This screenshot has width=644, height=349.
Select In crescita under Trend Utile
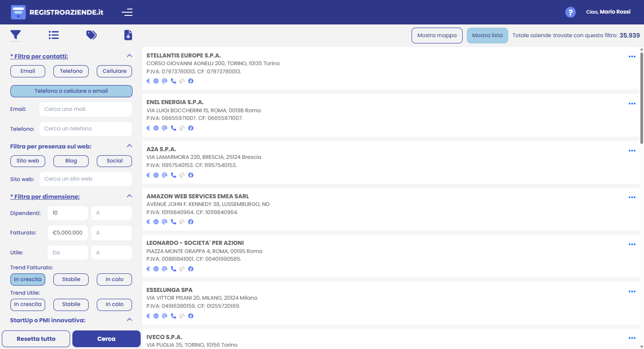28,304
